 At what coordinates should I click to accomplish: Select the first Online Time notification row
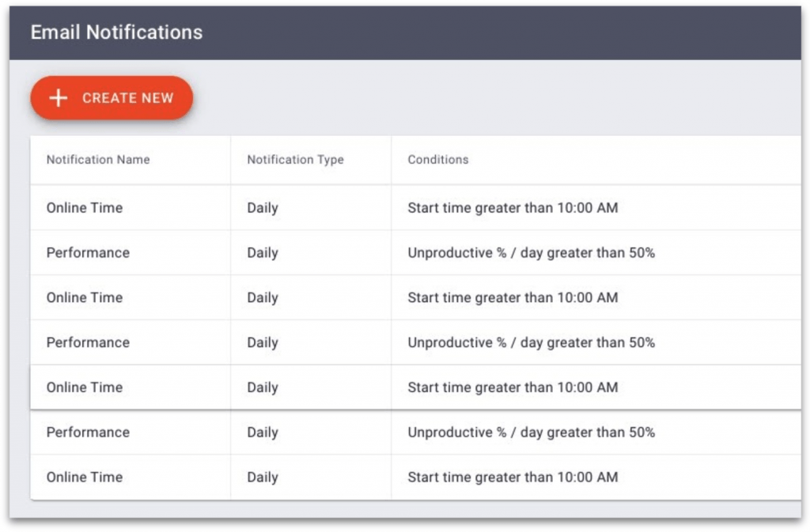point(84,208)
